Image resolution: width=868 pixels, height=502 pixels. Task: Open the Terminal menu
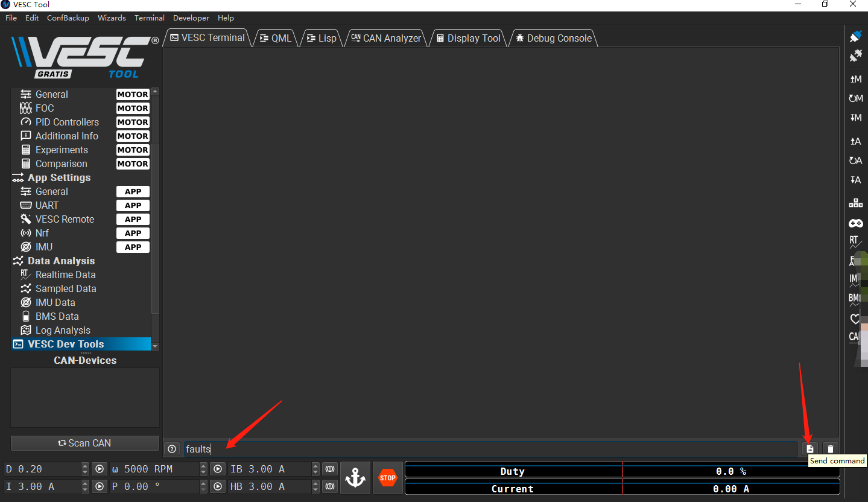(x=150, y=18)
